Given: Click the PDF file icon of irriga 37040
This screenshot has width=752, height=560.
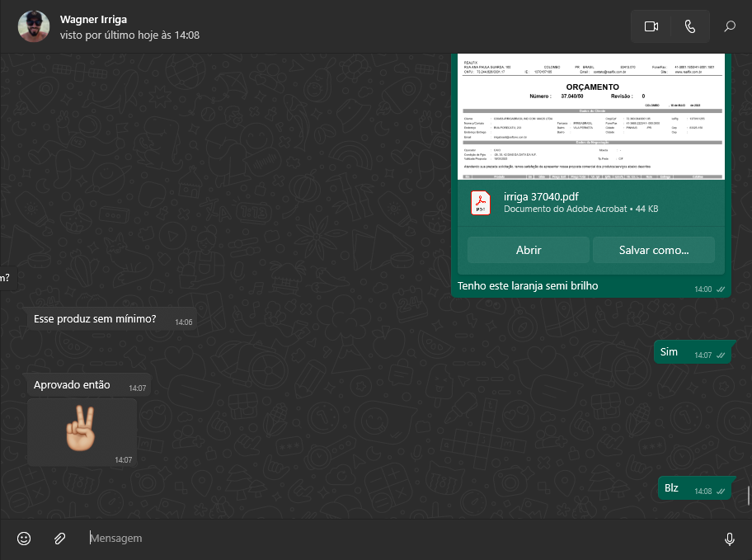Looking at the screenshot, I should coord(481,203).
